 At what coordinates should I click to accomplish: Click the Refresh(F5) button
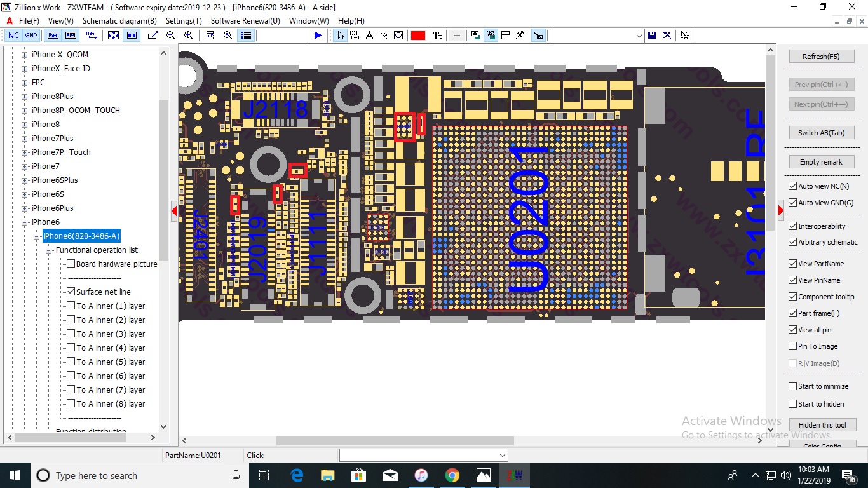pos(821,57)
